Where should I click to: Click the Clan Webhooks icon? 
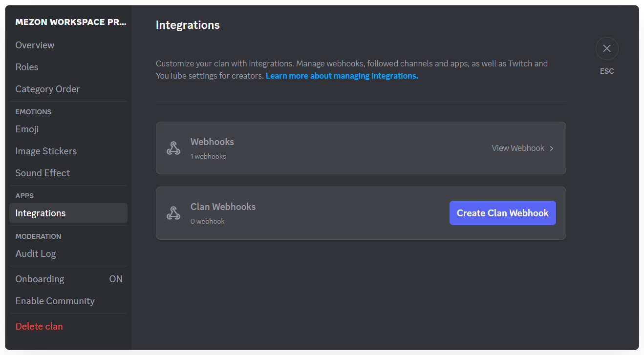(173, 213)
